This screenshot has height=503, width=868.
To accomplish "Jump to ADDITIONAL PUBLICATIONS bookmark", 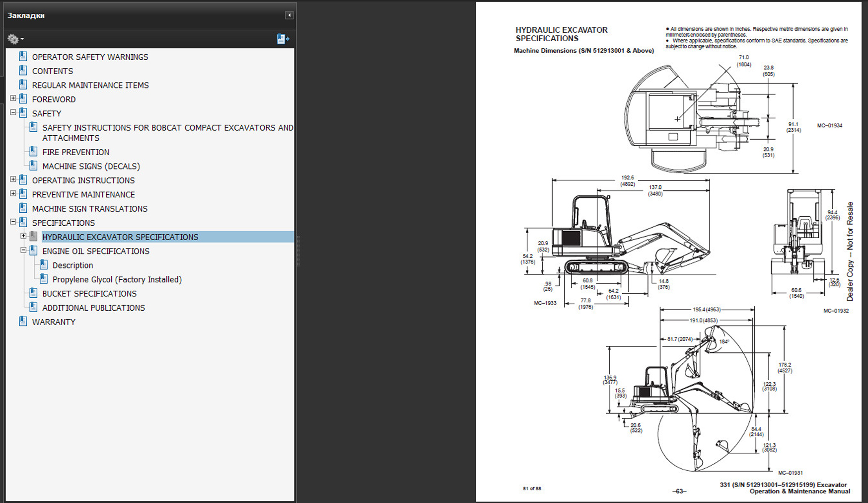I will pos(93,308).
